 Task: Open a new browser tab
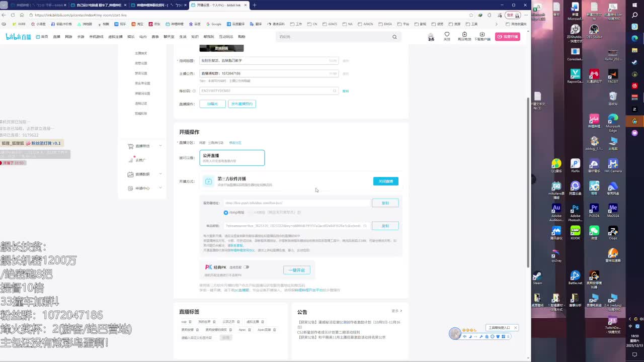(x=255, y=5)
